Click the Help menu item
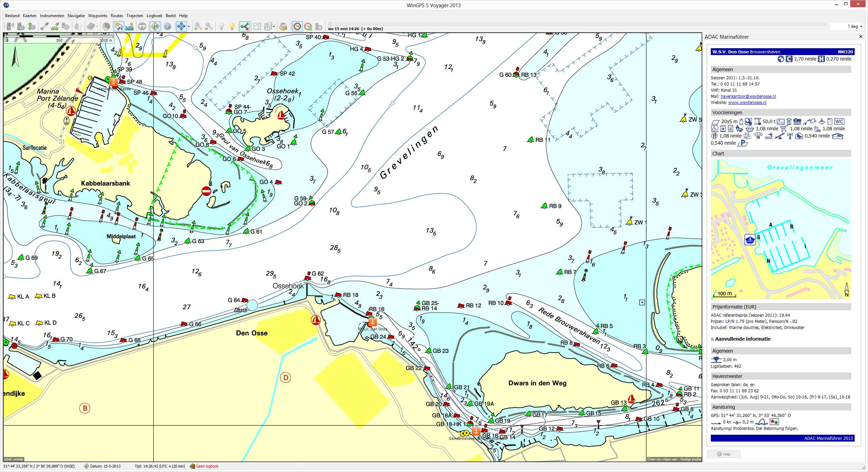The image size is (868, 472). (x=183, y=16)
